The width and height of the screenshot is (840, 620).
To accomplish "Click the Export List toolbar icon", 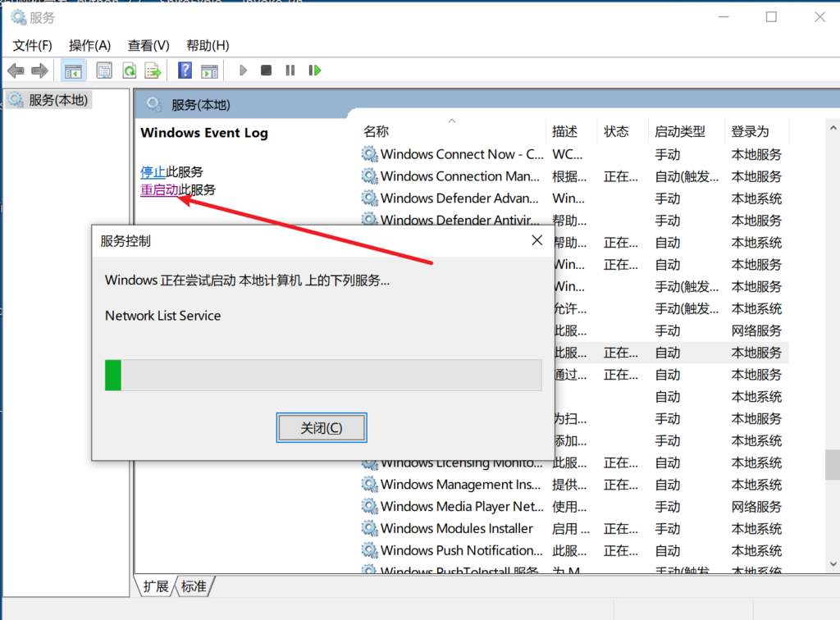I will [x=153, y=71].
